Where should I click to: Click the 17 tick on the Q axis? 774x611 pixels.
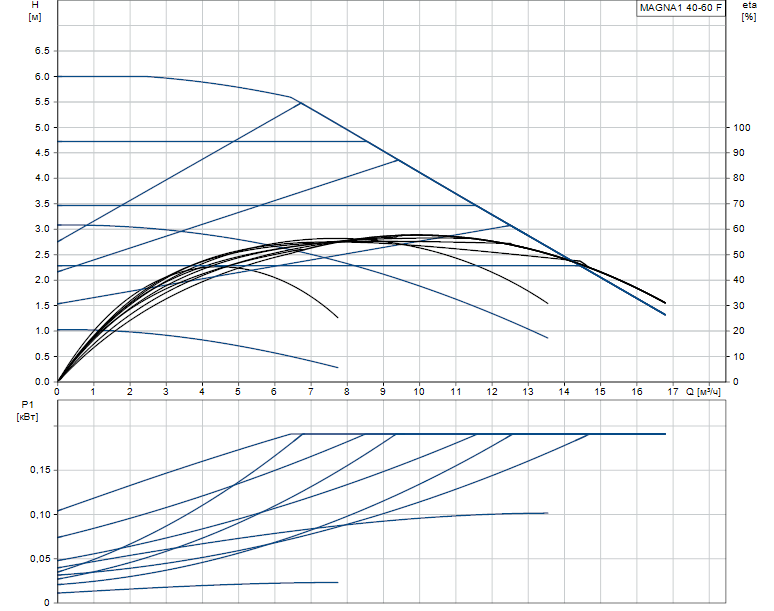coord(673,392)
